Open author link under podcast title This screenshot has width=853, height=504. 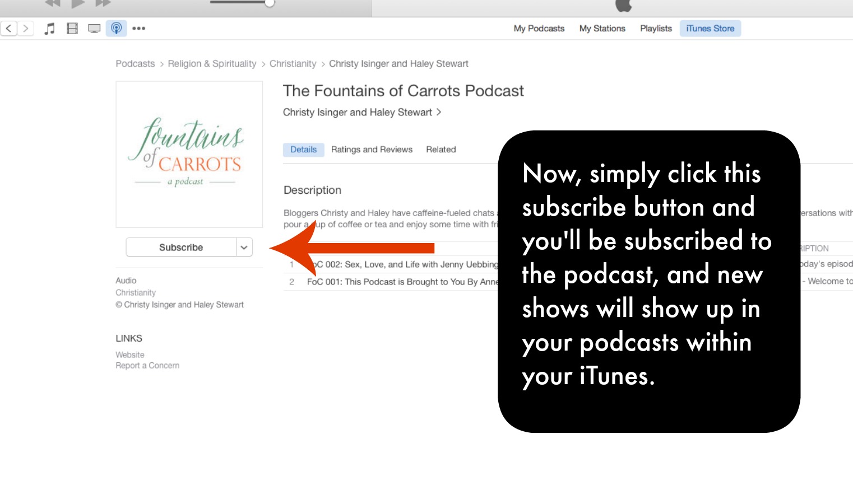[362, 113]
